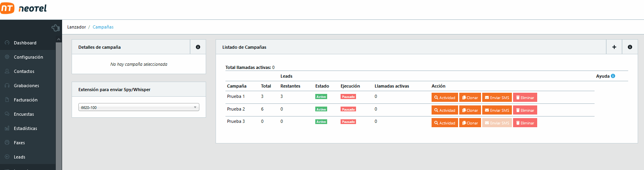The image size is (644, 170).
Task: Clone the Prueba 2 campaign
Action: pyautogui.click(x=470, y=110)
